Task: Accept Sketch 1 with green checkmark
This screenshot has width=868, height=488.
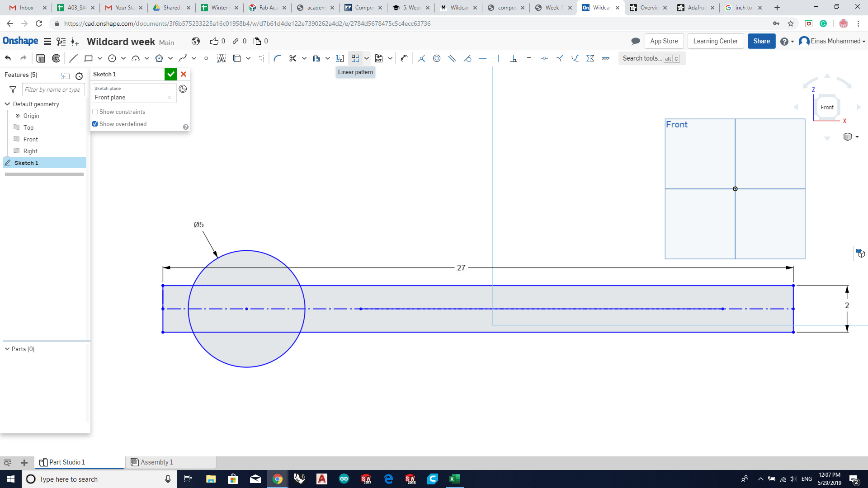Action: [170, 74]
